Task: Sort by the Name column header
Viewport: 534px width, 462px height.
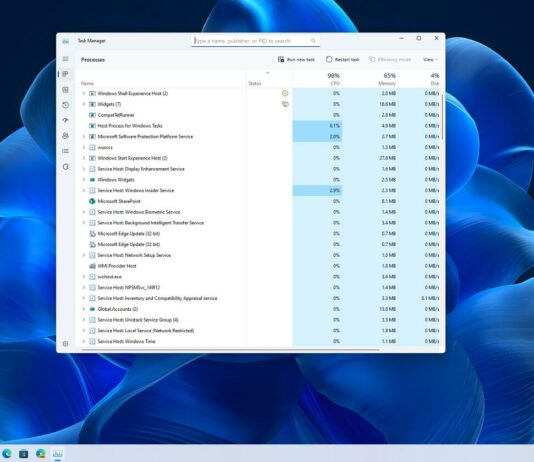Action: click(x=87, y=83)
